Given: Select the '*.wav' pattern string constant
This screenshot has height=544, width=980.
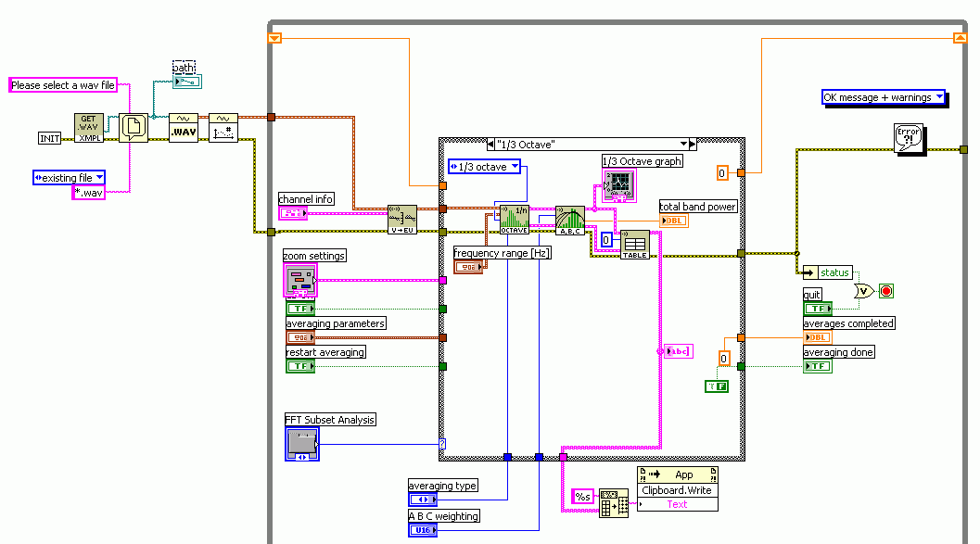Looking at the screenshot, I should tap(89, 193).
